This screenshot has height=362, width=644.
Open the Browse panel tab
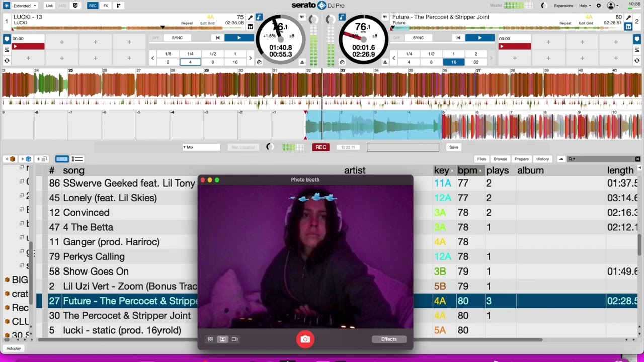pos(500,159)
